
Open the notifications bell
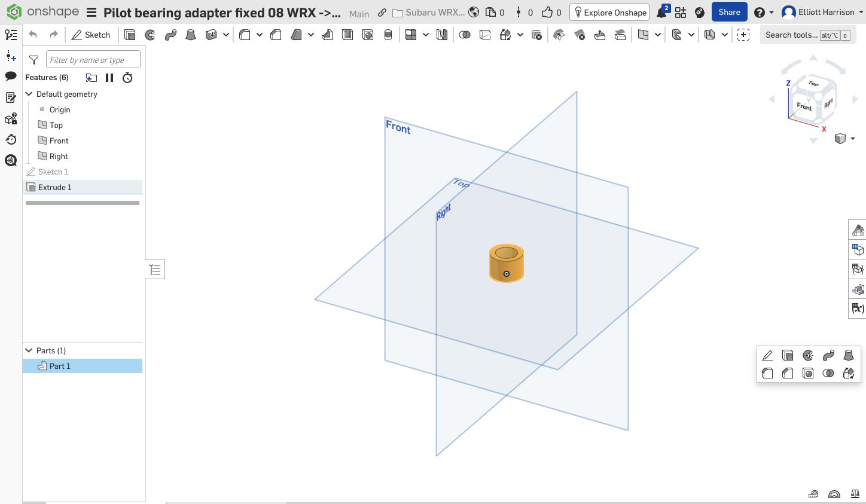(x=661, y=12)
